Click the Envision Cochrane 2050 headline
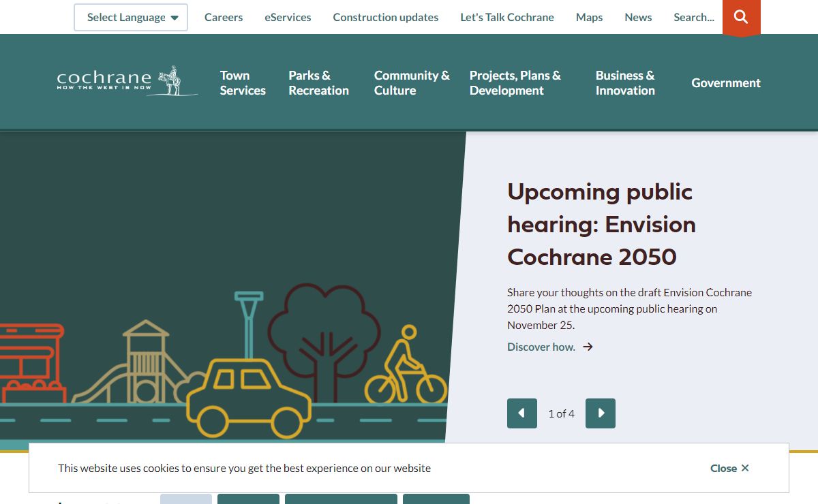This screenshot has height=504, width=818. click(601, 224)
